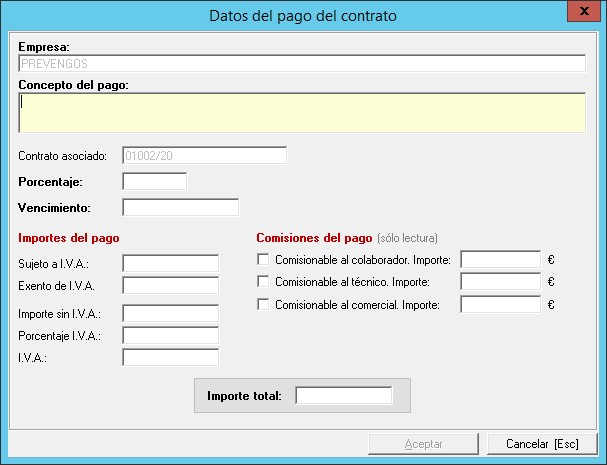Check Comisionable al comercial option
The height and width of the screenshot is (465, 607).
264,305
